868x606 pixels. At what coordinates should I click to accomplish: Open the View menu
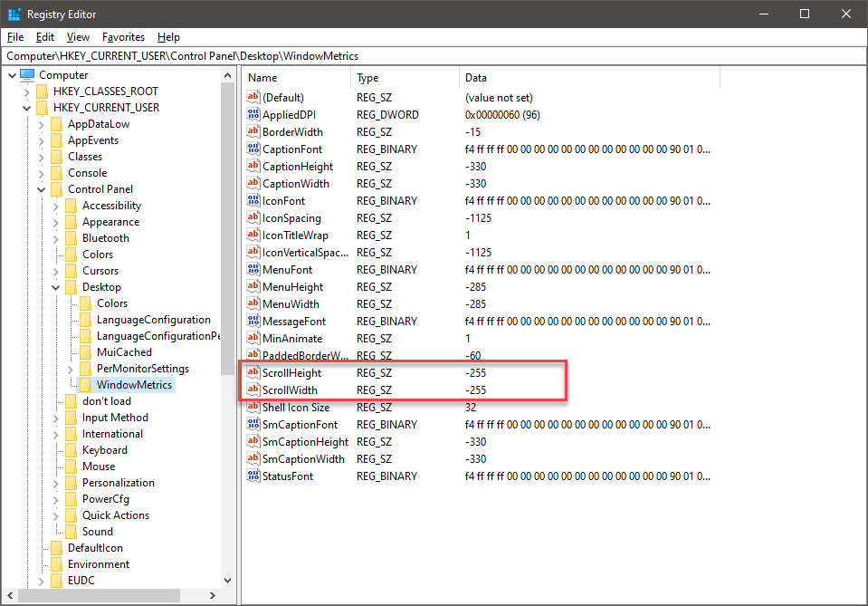pyautogui.click(x=78, y=37)
